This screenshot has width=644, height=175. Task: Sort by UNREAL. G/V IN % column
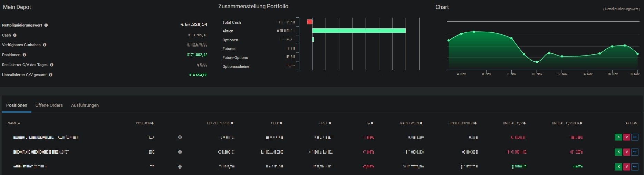(x=567, y=123)
